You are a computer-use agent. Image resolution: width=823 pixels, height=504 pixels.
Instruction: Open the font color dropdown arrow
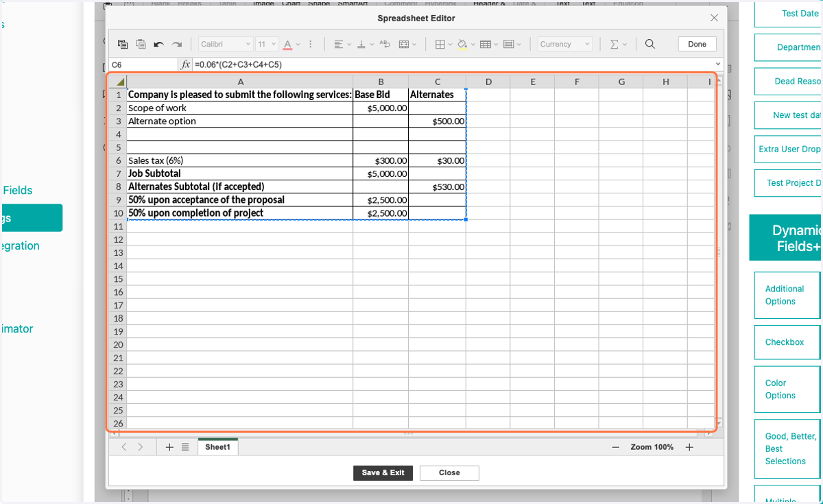298,45
